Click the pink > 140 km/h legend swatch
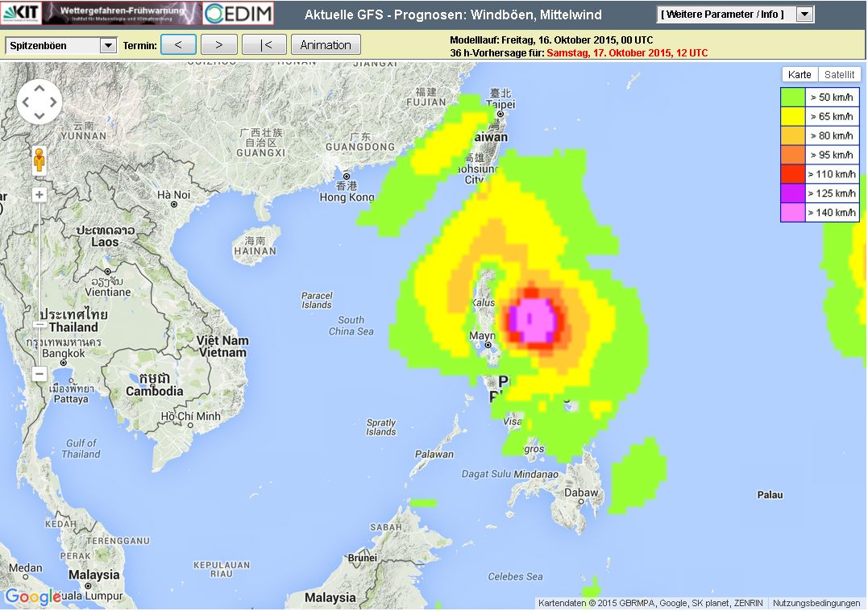 [793, 213]
